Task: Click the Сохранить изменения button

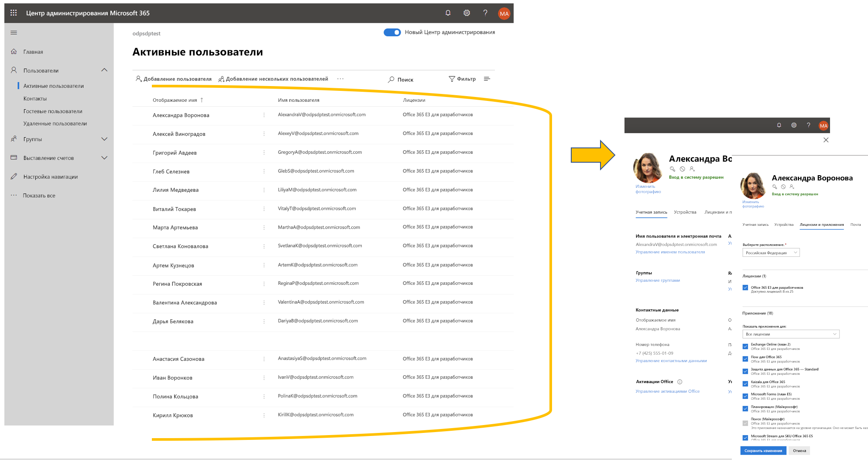Action: (x=763, y=450)
